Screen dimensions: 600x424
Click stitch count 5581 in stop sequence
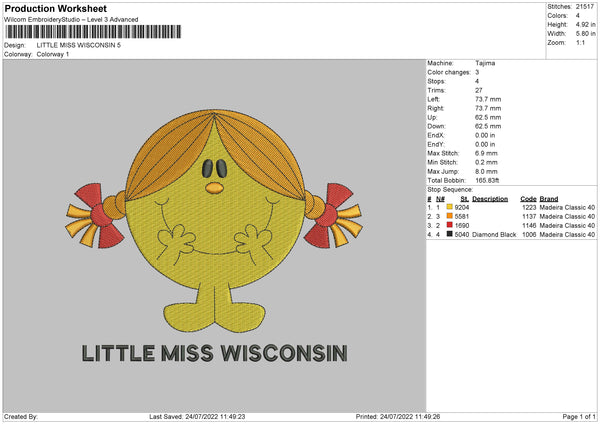tap(462, 217)
